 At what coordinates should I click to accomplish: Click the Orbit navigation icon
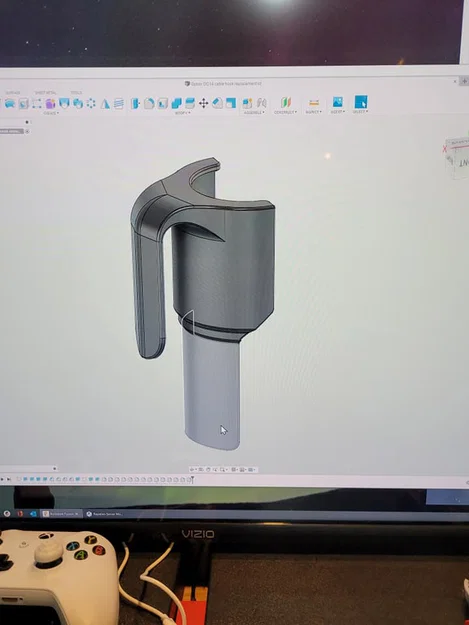tap(193, 470)
